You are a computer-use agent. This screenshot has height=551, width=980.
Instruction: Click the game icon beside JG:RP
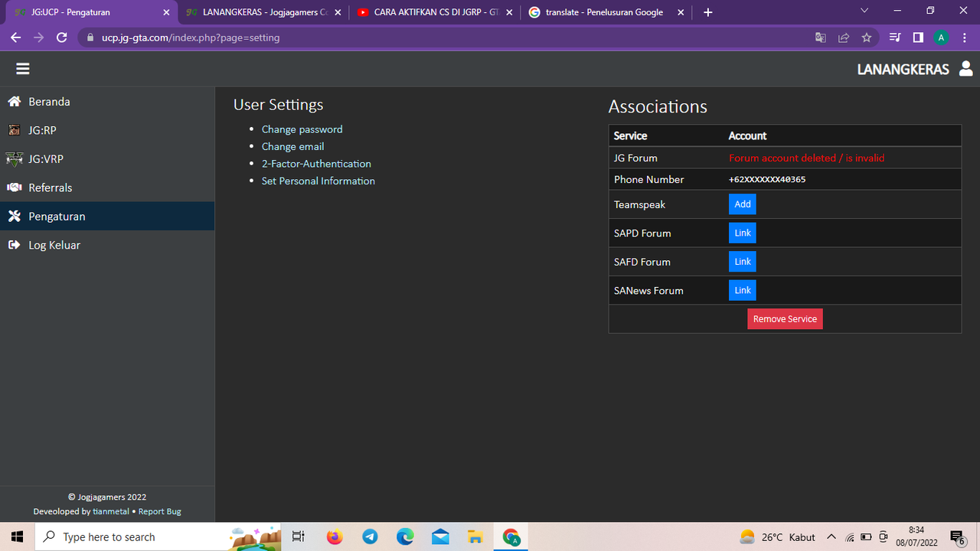(14, 130)
